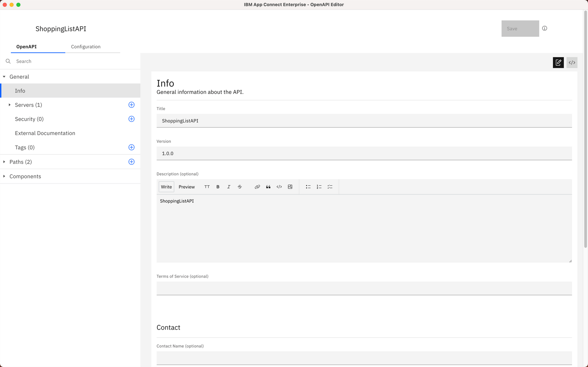The image size is (588, 367).
Task: Click the vertical scrollbar on the right
Action: coord(586,129)
